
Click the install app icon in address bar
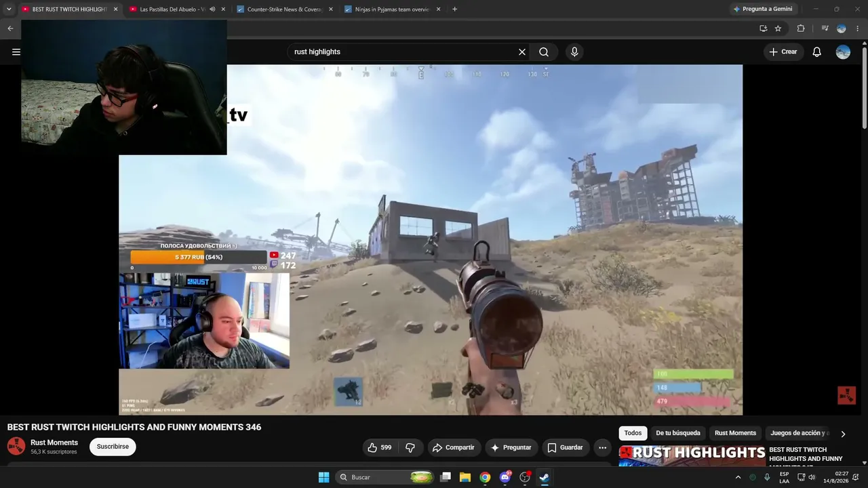763,28
